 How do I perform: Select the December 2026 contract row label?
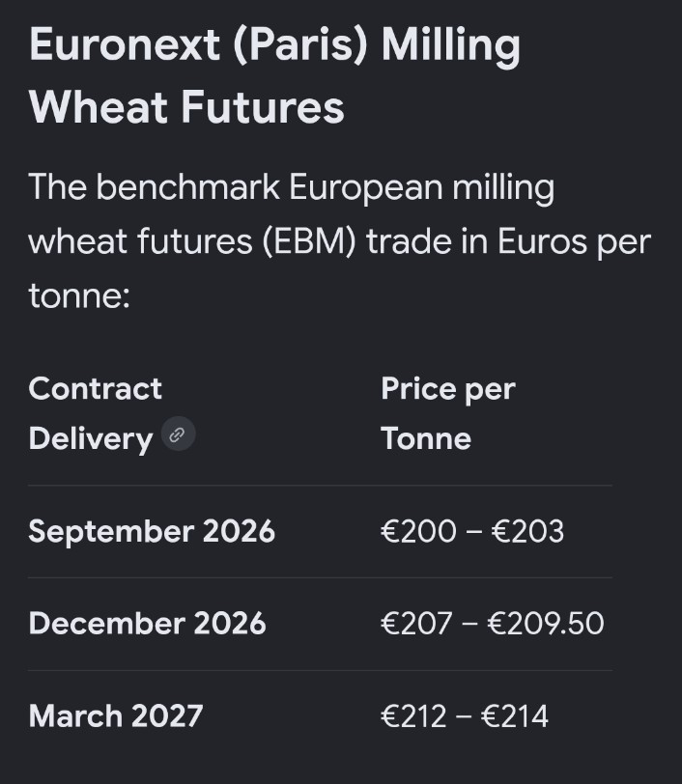(147, 624)
